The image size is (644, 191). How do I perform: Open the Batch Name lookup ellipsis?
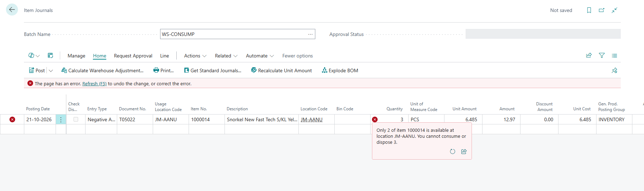pos(310,34)
